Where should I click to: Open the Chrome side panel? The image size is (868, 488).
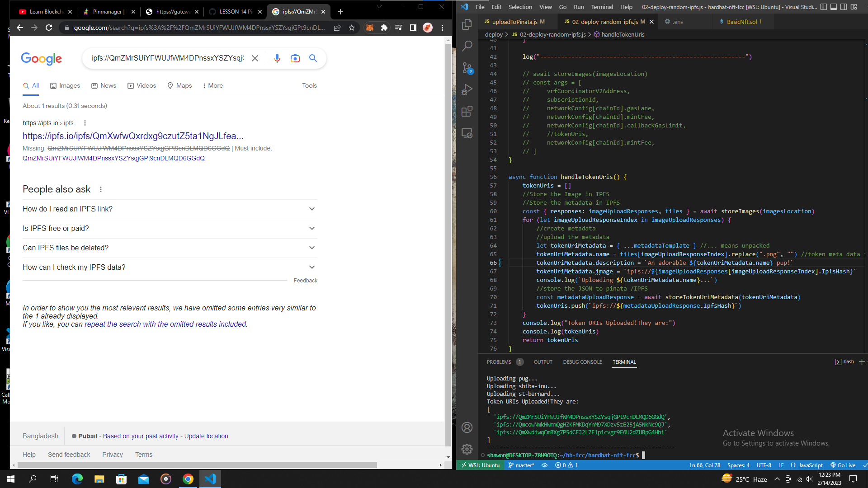[x=413, y=28]
